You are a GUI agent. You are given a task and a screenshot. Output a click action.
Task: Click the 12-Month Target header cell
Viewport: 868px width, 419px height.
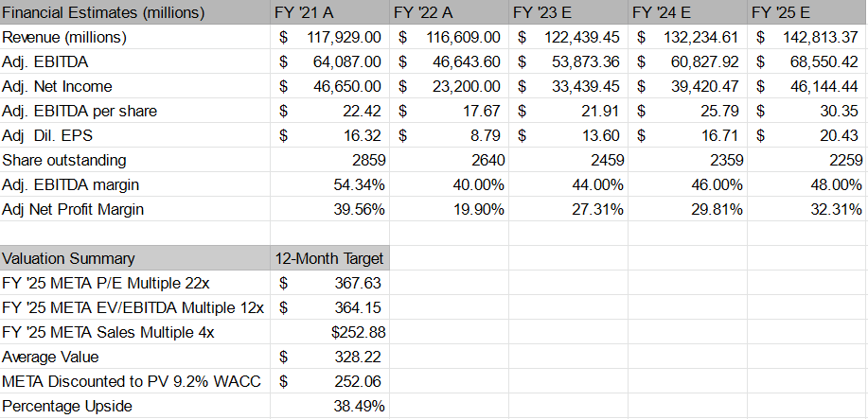329,258
